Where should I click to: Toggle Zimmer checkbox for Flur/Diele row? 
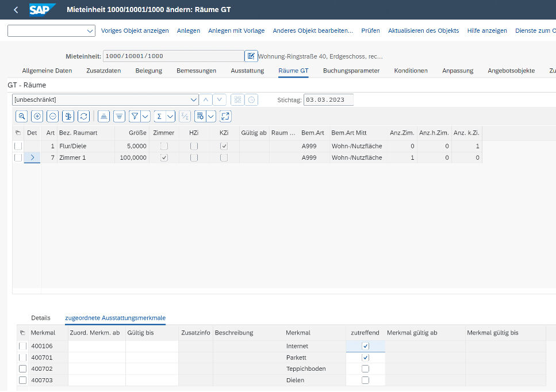(x=164, y=147)
